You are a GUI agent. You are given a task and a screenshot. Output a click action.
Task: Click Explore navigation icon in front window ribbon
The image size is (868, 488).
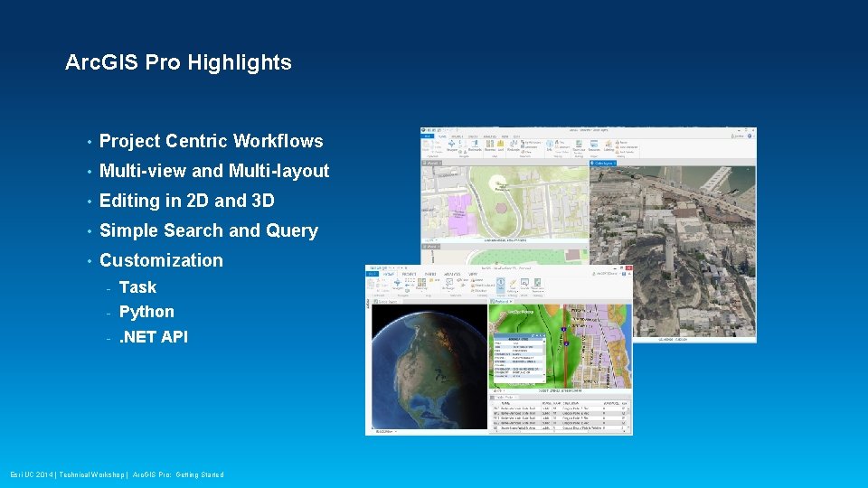click(398, 284)
